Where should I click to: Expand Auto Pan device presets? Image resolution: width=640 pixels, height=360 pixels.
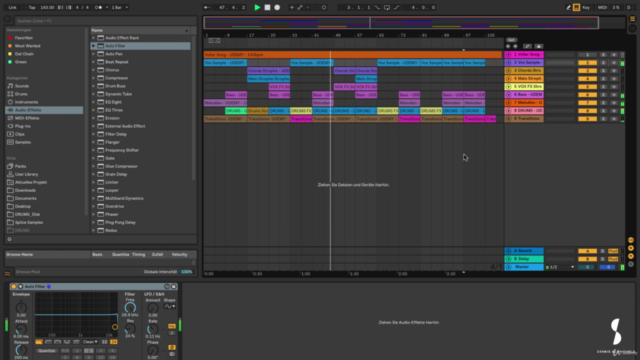click(93, 54)
